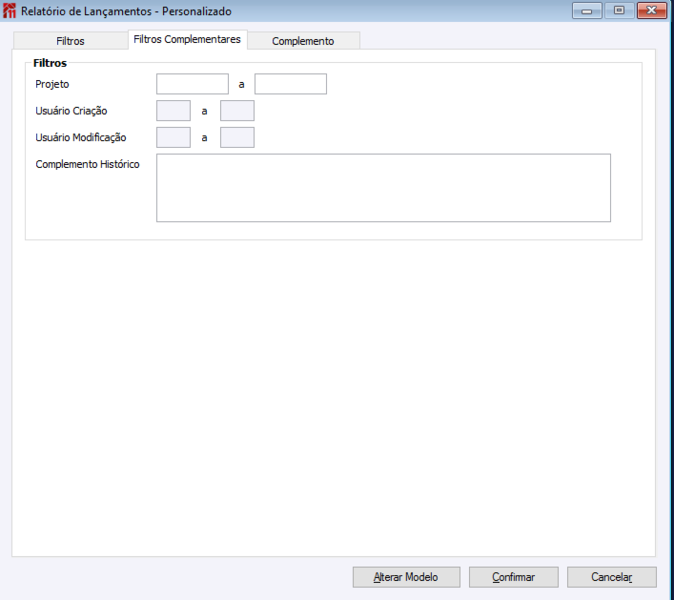Select the first Usuário Modificação field

173,138
